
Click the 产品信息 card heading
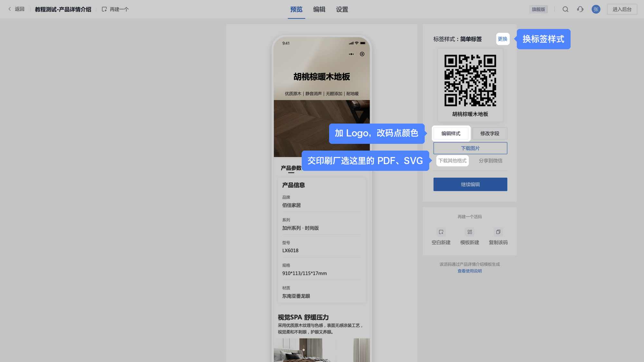[293, 185]
